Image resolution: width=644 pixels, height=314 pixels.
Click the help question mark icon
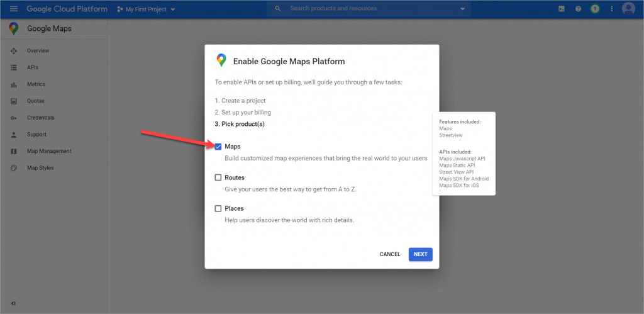[x=578, y=9]
